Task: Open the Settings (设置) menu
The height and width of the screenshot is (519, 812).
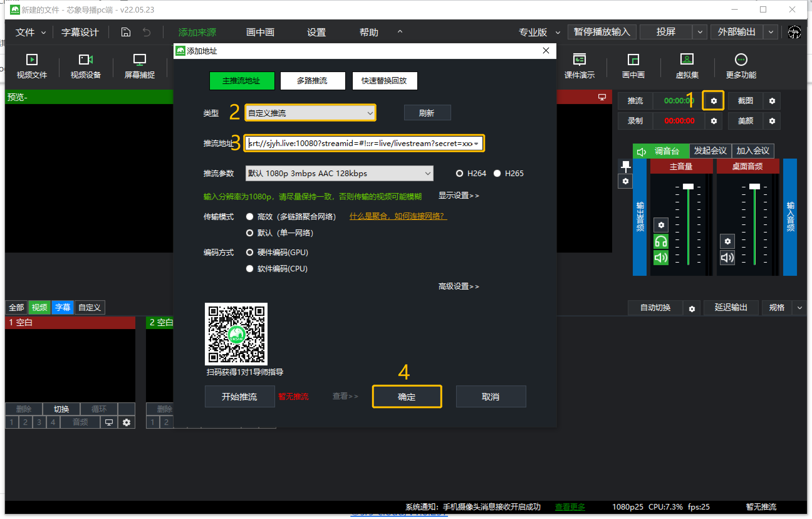Action: (x=316, y=32)
